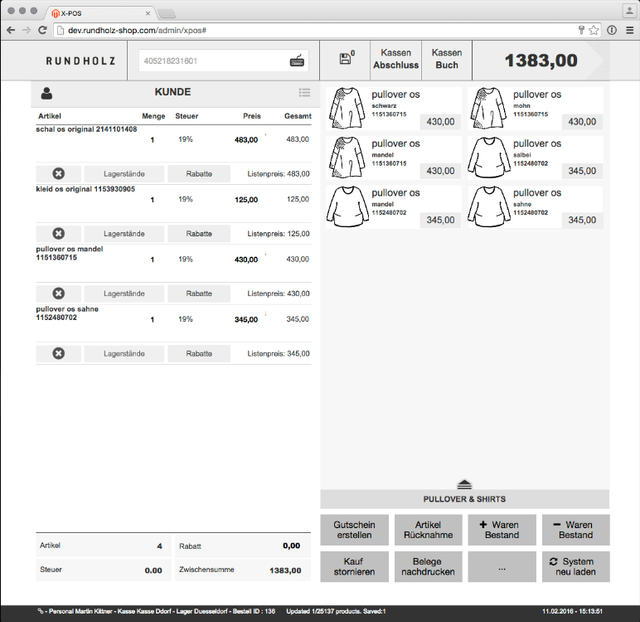Open Rabatte for kleid os original
This screenshot has width=640, height=622.
199,233
